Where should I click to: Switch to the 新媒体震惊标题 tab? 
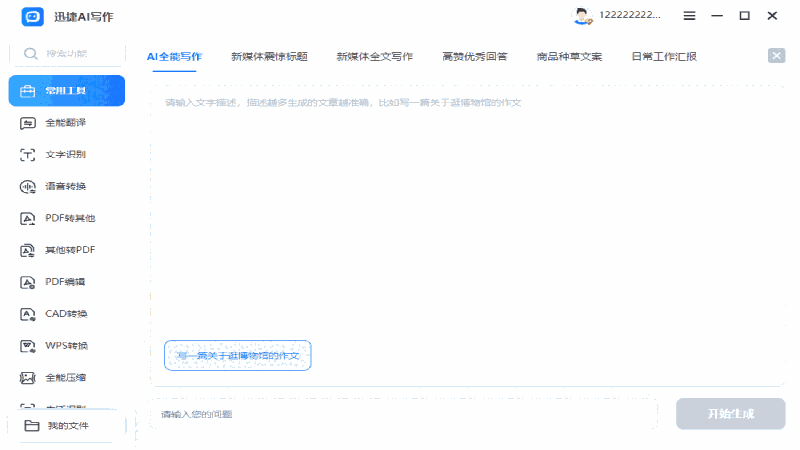click(269, 57)
